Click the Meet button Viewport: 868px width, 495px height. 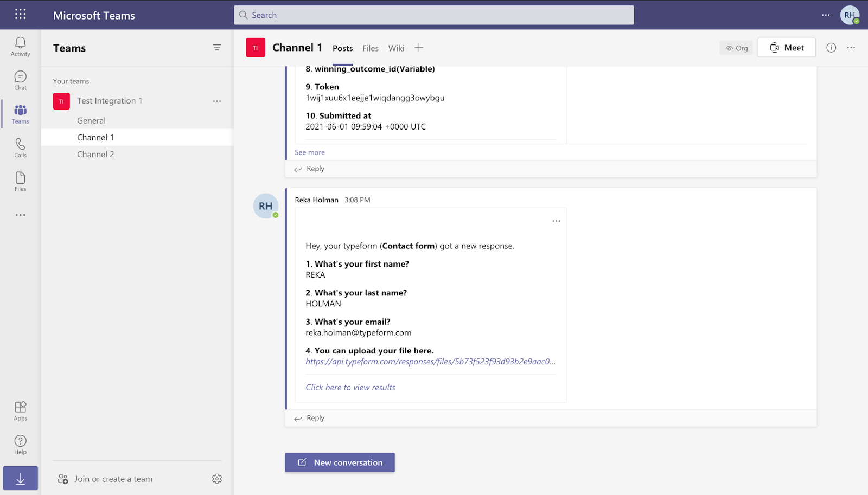pyautogui.click(x=787, y=48)
